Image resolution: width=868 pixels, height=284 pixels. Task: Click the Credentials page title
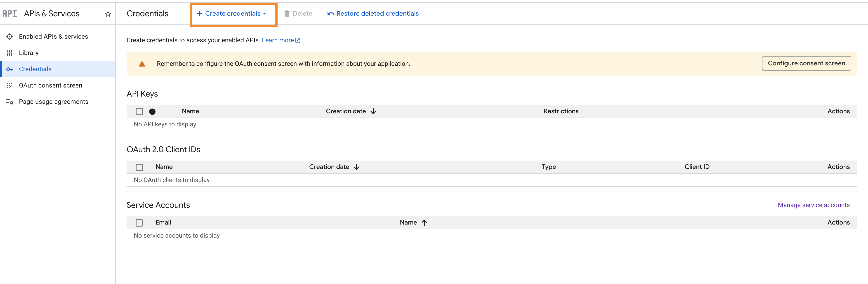pos(147,14)
